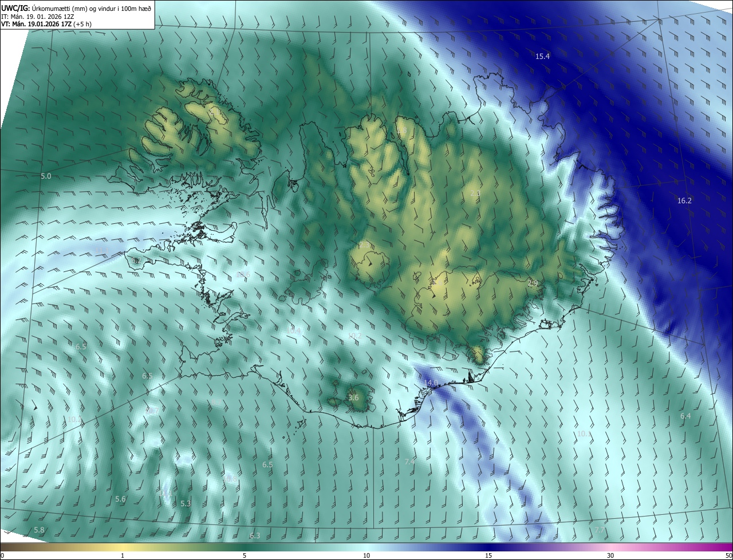
Task: Click the 6.4 value label
Action: [685, 416]
